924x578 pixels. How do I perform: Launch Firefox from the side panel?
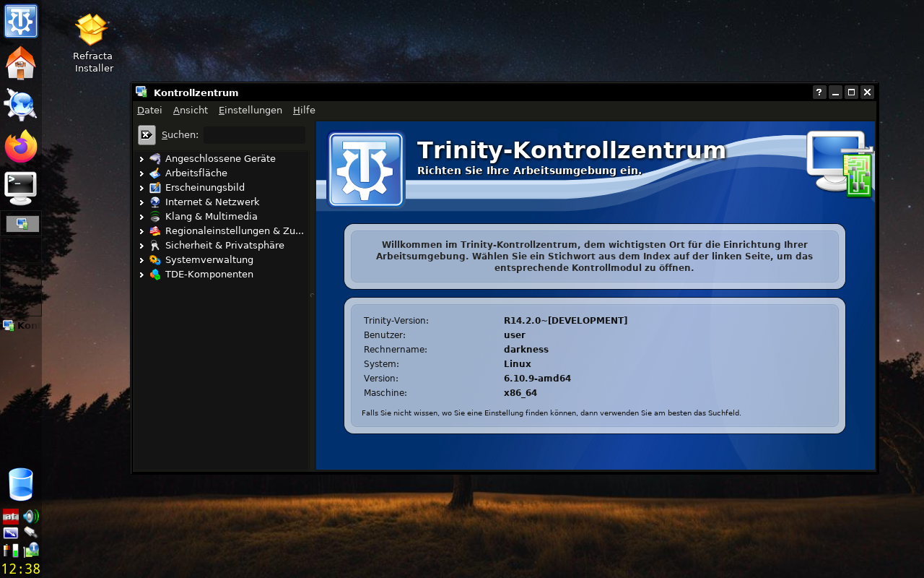(x=21, y=147)
